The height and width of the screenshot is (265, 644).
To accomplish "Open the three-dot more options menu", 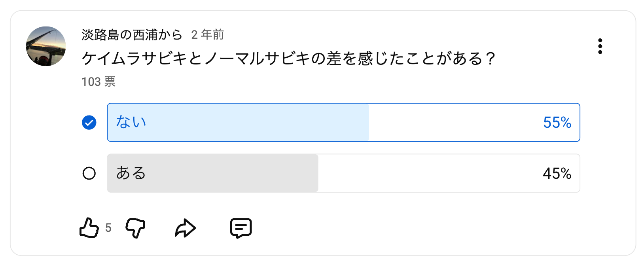I will click(x=600, y=46).
